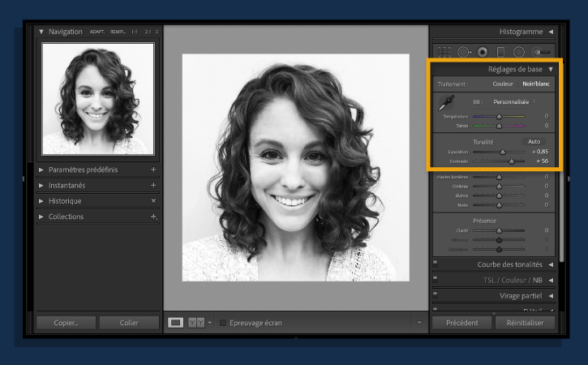Switch to Before/After YY comparison view
Image resolution: width=588 pixels, height=365 pixels.
196,323
